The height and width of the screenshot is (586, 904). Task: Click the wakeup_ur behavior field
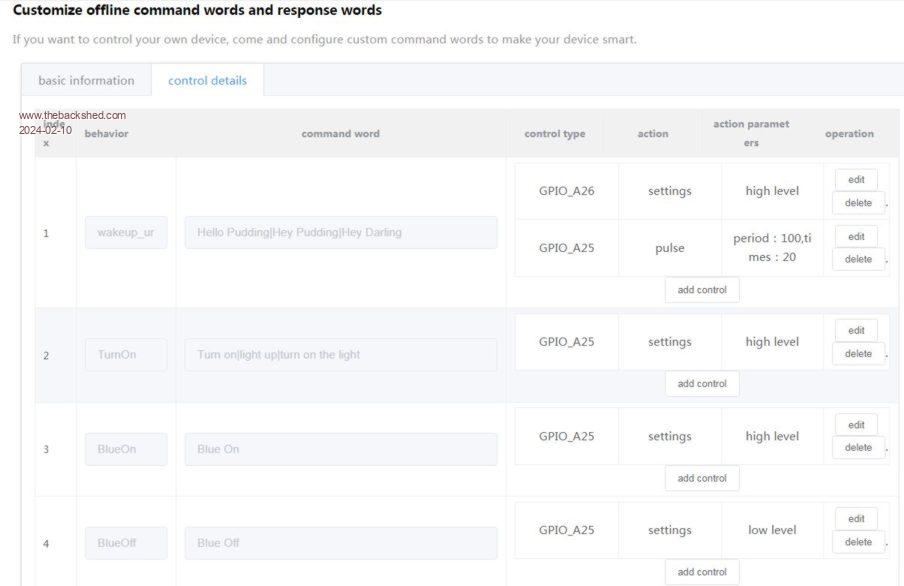pos(126,233)
